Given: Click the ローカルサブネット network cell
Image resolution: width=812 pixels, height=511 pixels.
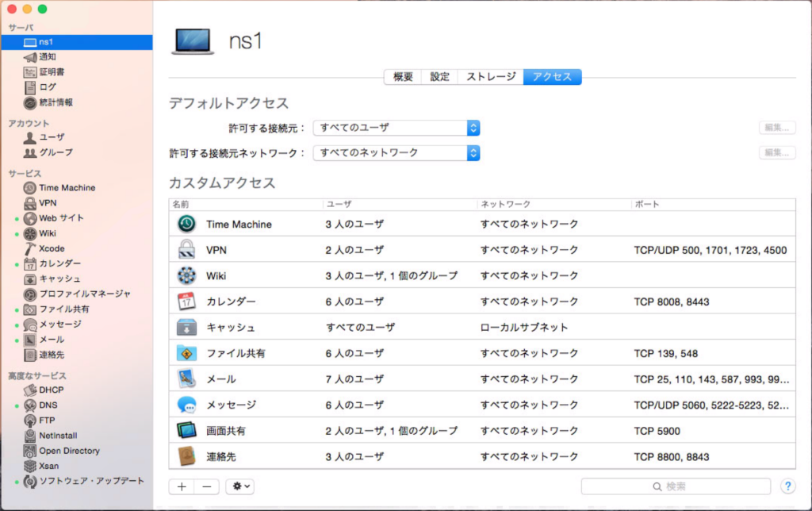Looking at the screenshot, I should coord(524,328).
